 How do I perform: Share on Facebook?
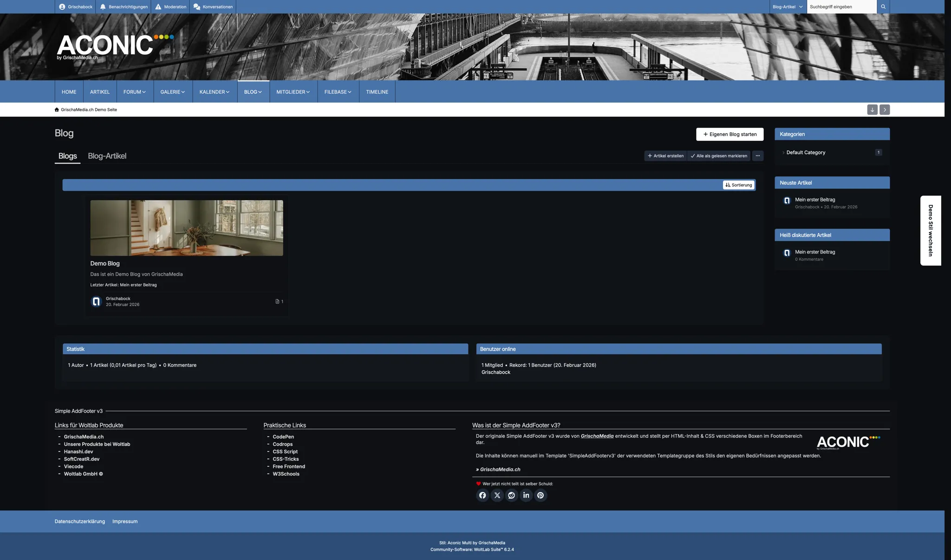click(482, 495)
